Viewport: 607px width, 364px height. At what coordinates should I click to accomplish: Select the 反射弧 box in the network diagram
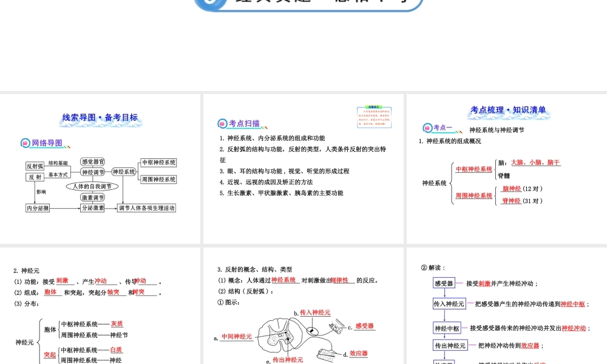pyautogui.click(x=35, y=166)
